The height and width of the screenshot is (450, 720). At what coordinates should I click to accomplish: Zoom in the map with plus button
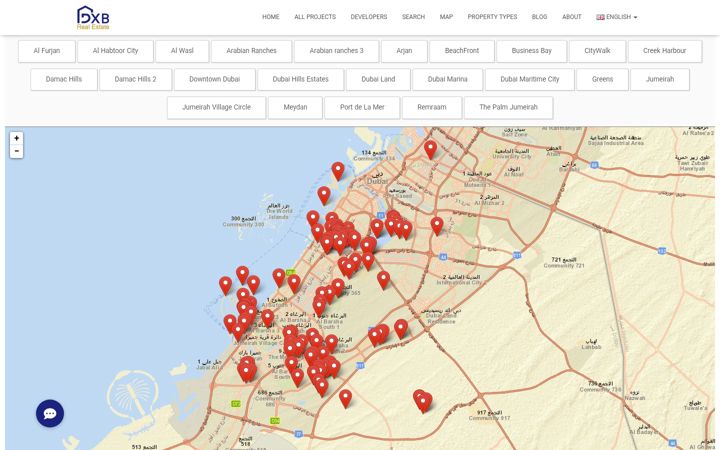pos(17,138)
